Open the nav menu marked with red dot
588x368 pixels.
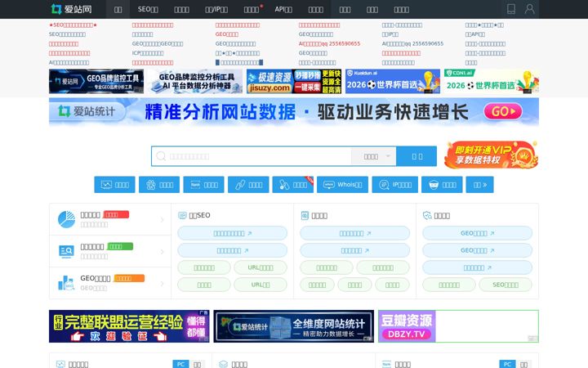pyautogui.click(x=252, y=9)
